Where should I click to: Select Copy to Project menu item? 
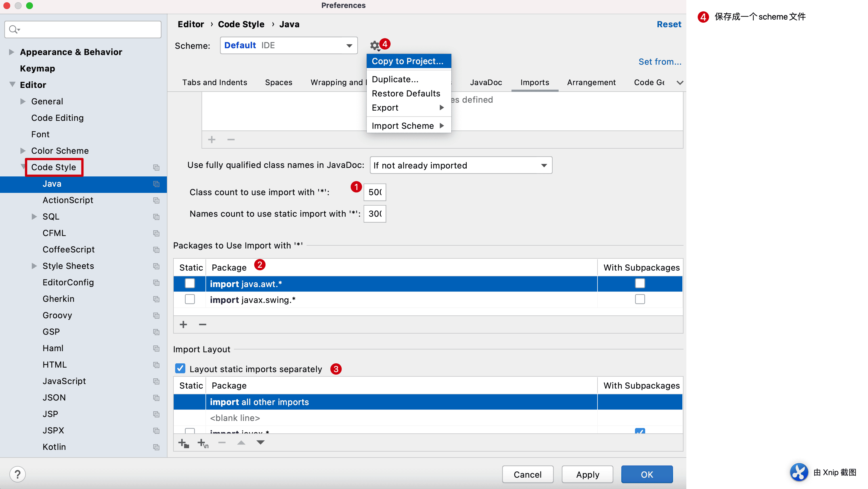pos(407,61)
